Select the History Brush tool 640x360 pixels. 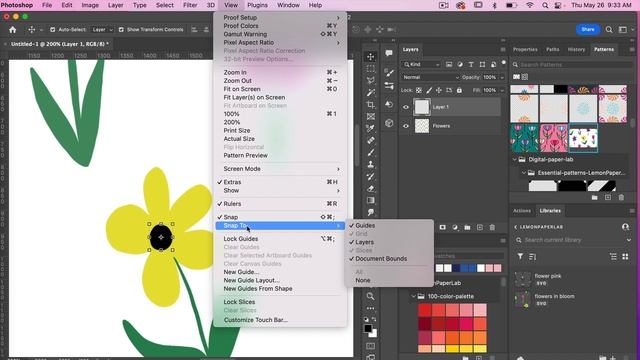[x=371, y=176]
